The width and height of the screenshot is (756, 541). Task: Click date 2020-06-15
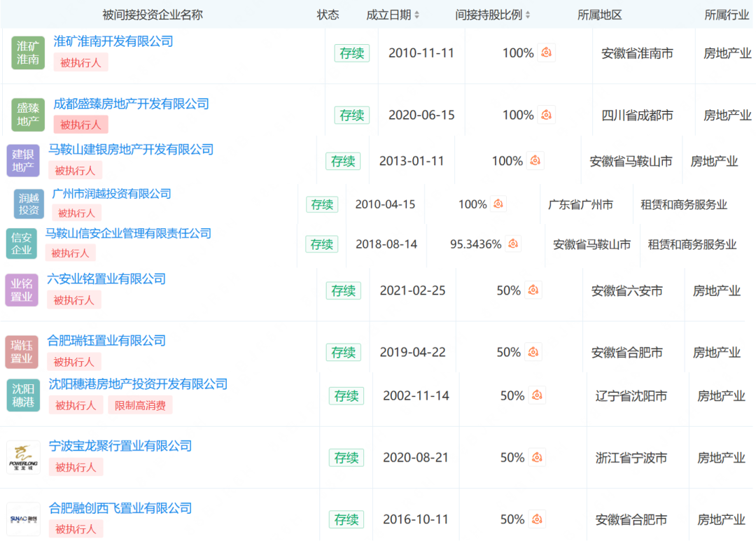point(421,115)
